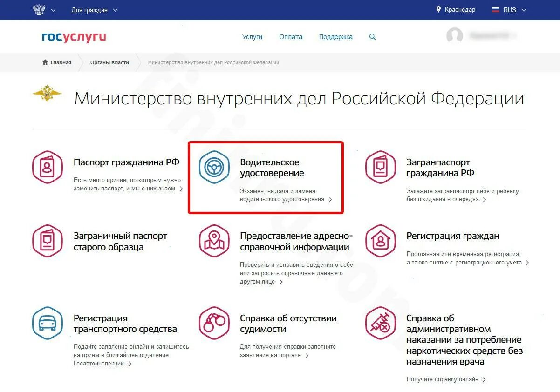Viewport: 560px width, 392px height.
Task: Click the Загранпаспорт гражданина РФ icon
Action: coord(381,166)
